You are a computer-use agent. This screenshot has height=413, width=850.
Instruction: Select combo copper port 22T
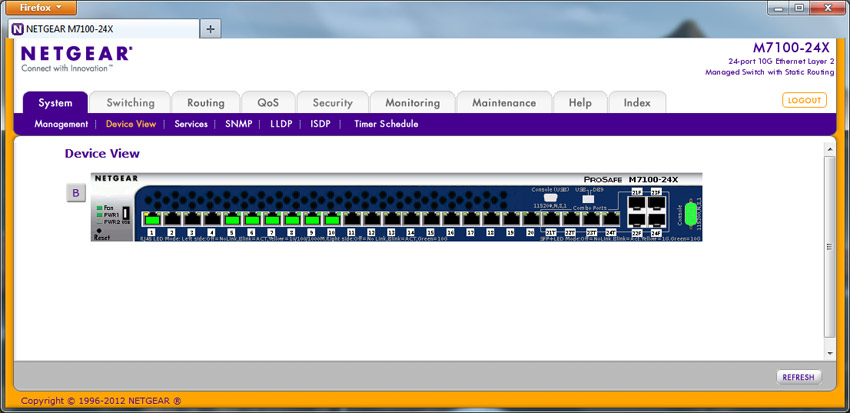(x=572, y=219)
